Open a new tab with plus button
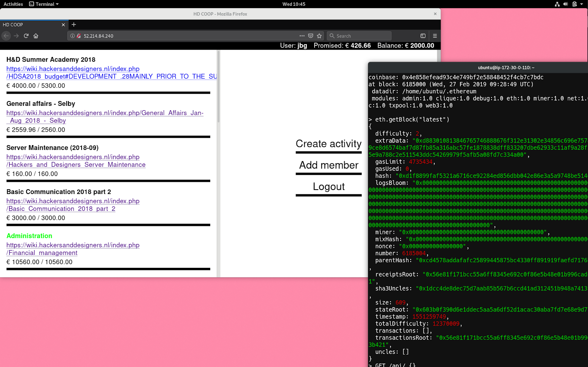 [x=74, y=25]
